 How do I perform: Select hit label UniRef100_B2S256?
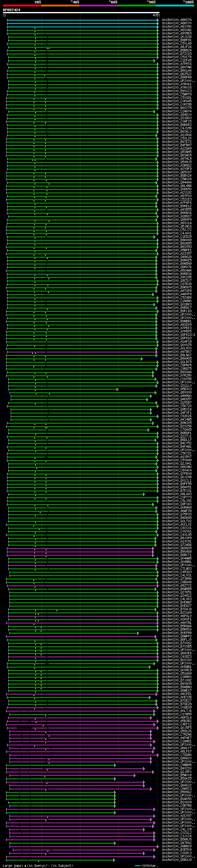click(x=177, y=426)
